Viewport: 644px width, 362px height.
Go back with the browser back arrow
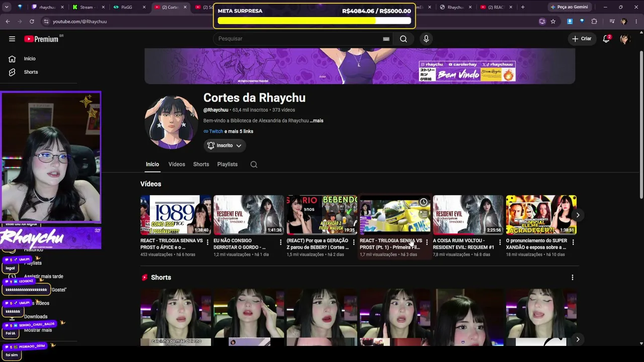click(8, 22)
